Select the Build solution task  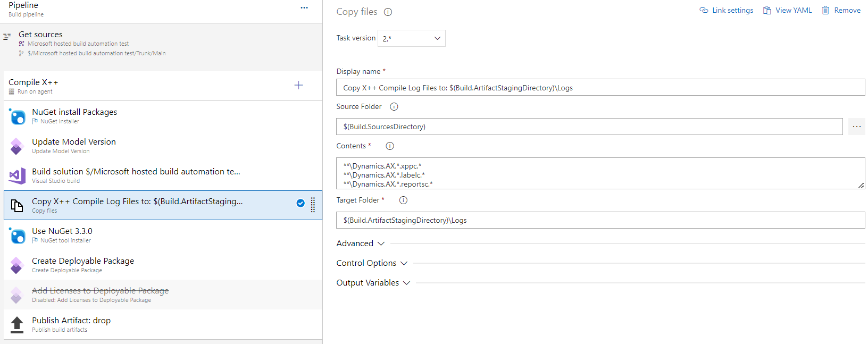tap(163, 176)
